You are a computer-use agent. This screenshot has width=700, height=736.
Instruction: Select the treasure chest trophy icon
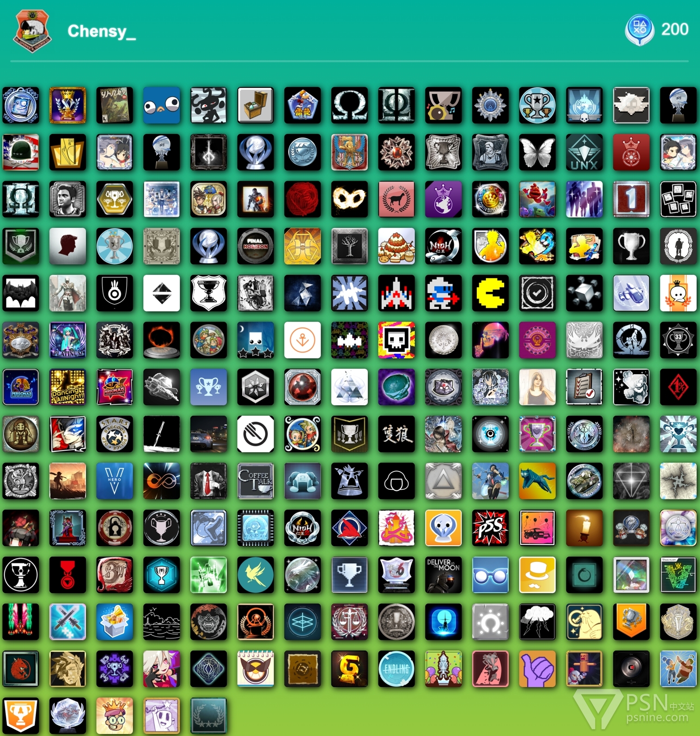[256, 105]
